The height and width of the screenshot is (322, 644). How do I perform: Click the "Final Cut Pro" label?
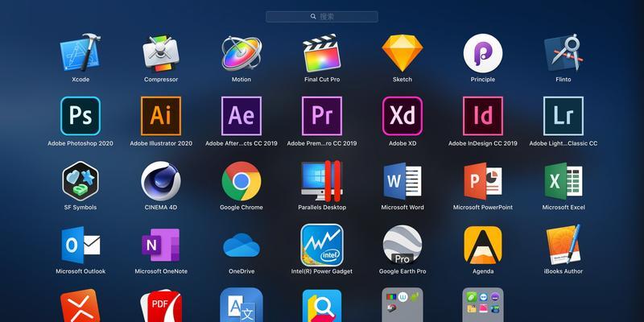(x=322, y=79)
